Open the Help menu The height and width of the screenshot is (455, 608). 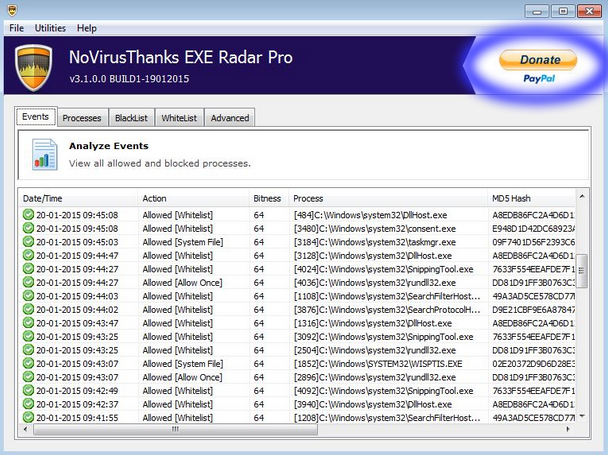[x=87, y=28]
